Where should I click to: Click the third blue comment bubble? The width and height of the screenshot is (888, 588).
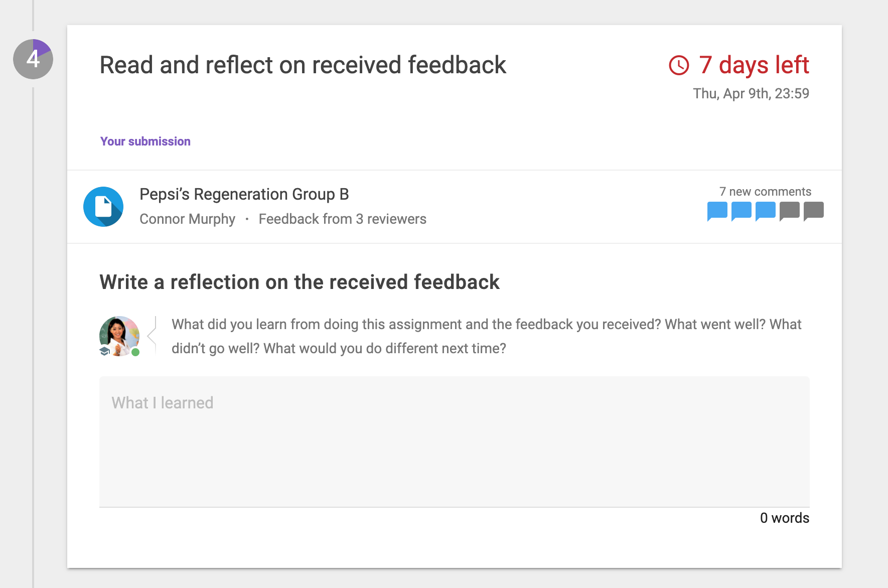point(765,211)
